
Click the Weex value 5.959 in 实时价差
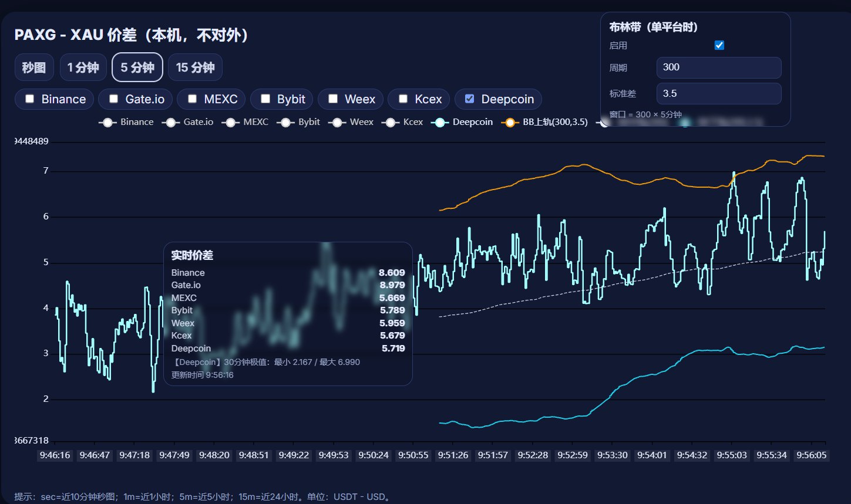click(x=392, y=323)
